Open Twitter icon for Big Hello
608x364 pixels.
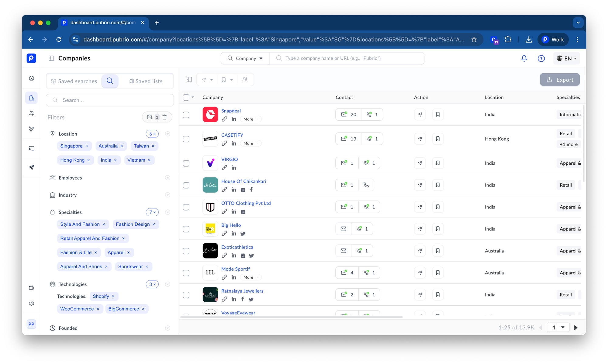coord(243,234)
